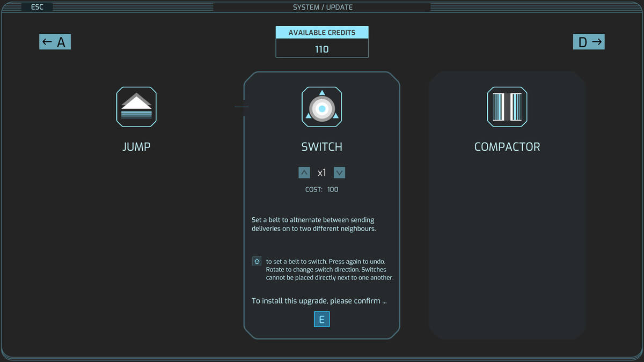Confirm upgrade with the E button
Screen dimensions: 644x362
321,320
